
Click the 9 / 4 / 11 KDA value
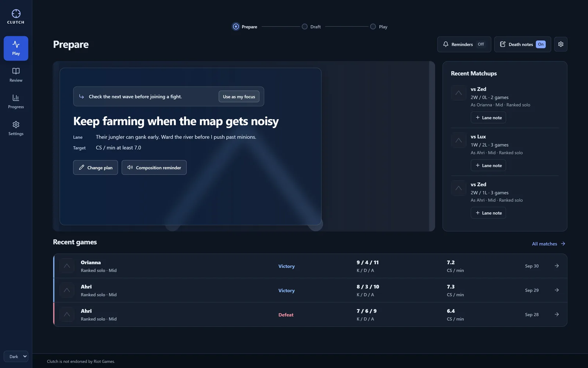pos(367,262)
